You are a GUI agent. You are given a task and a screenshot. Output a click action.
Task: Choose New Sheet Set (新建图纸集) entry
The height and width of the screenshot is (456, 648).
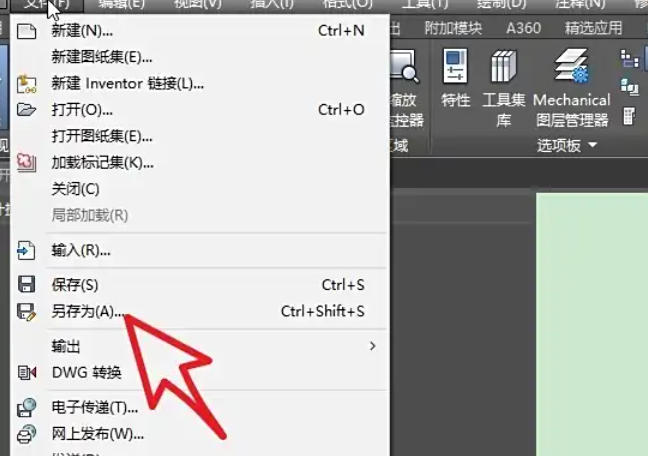tap(199, 57)
